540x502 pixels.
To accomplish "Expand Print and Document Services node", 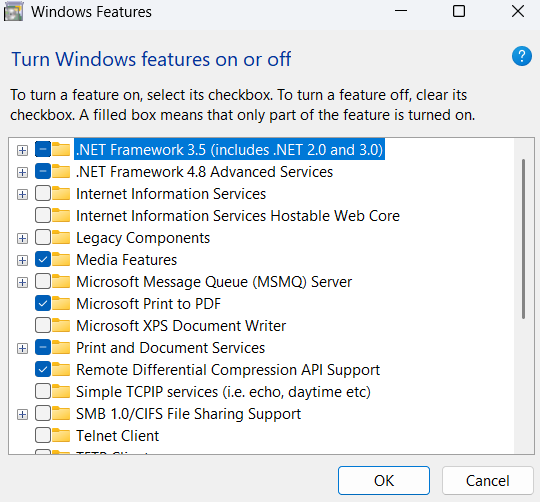I will [x=22, y=348].
